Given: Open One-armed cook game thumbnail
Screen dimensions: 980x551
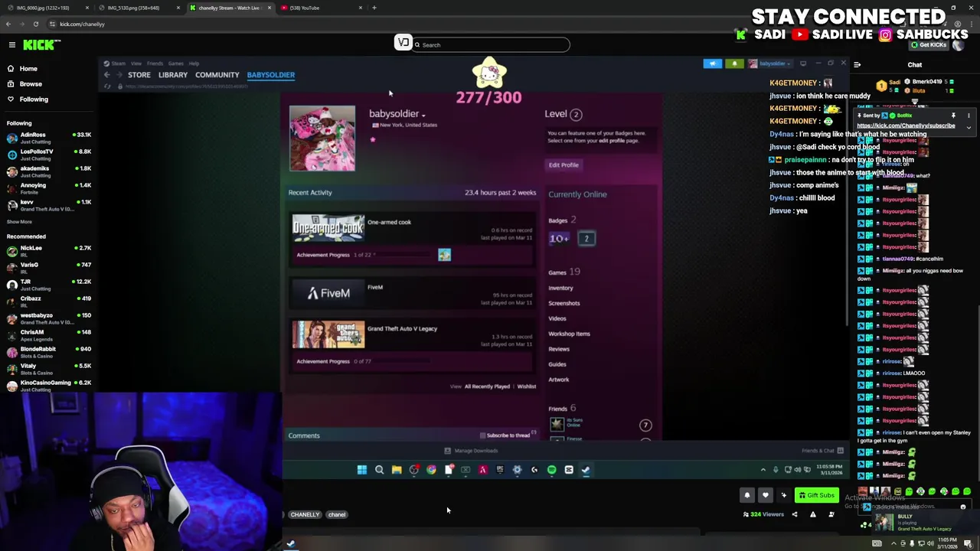Looking at the screenshot, I should tap(328, 228).
